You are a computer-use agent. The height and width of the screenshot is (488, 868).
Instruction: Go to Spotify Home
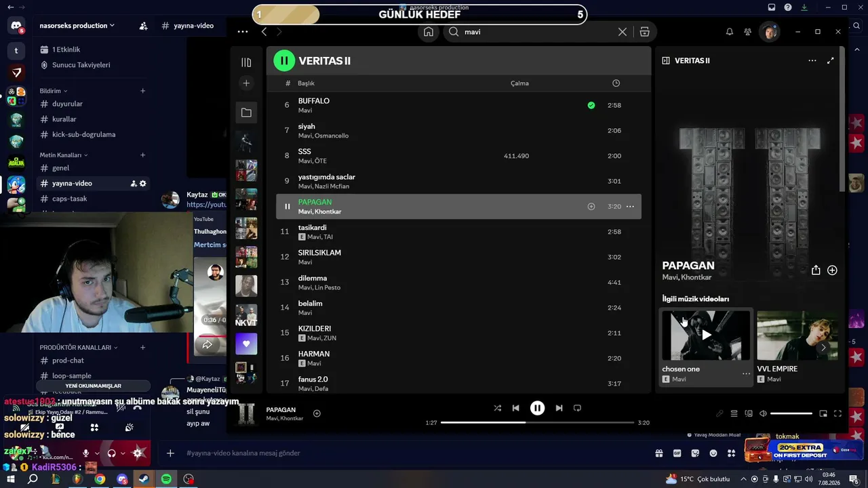click(x=429, y=32)
